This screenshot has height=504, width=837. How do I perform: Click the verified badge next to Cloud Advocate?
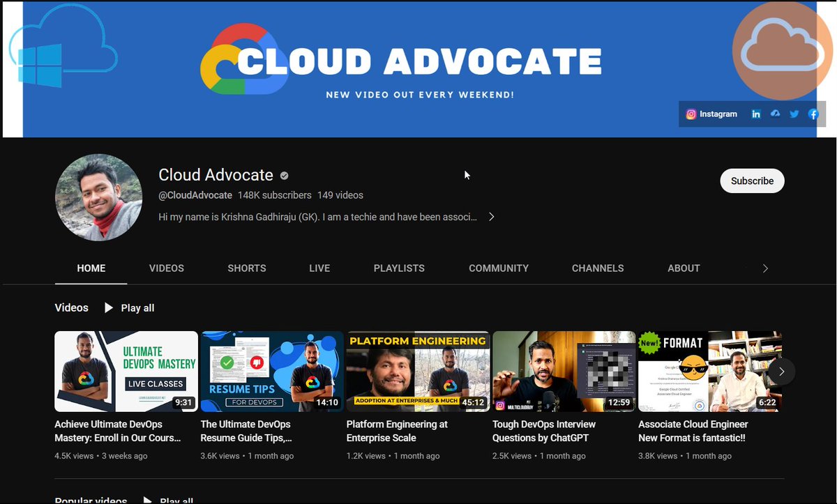(x=285, y=176)
